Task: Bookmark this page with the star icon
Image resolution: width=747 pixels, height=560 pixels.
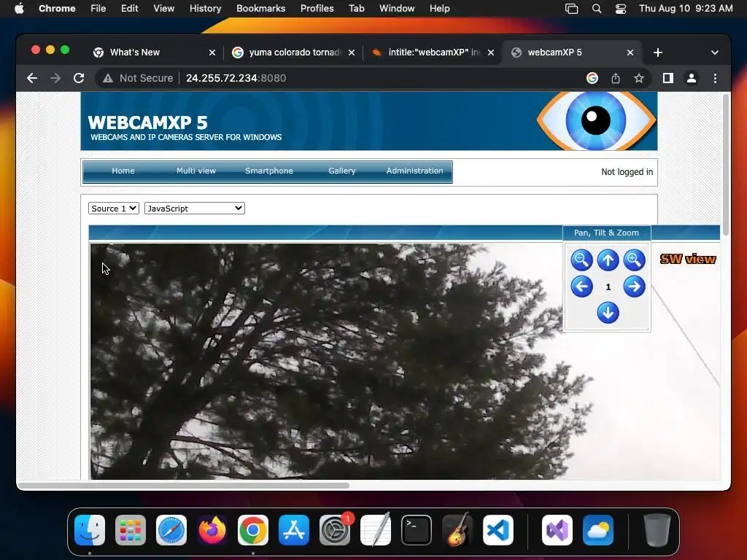Action: (639, 78)
